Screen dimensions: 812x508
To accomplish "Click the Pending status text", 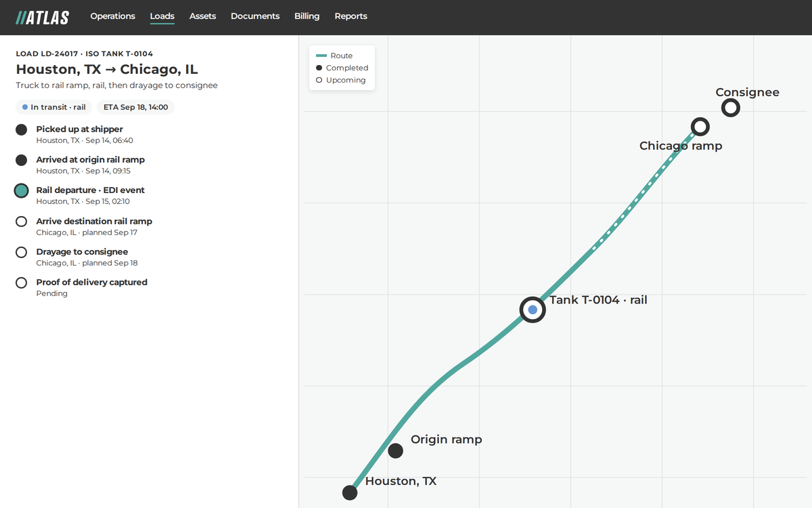I will [x=52, y=294].
